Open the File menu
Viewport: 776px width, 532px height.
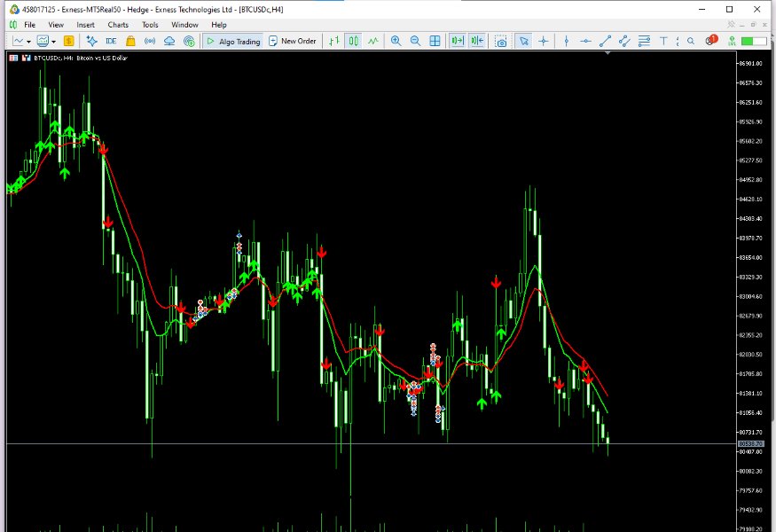[29, 25]
